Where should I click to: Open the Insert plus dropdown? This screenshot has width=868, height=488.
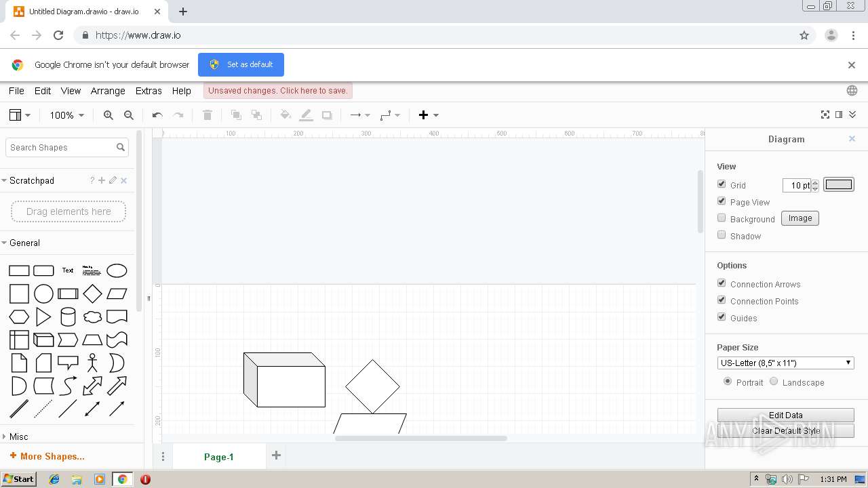[429, 115]
